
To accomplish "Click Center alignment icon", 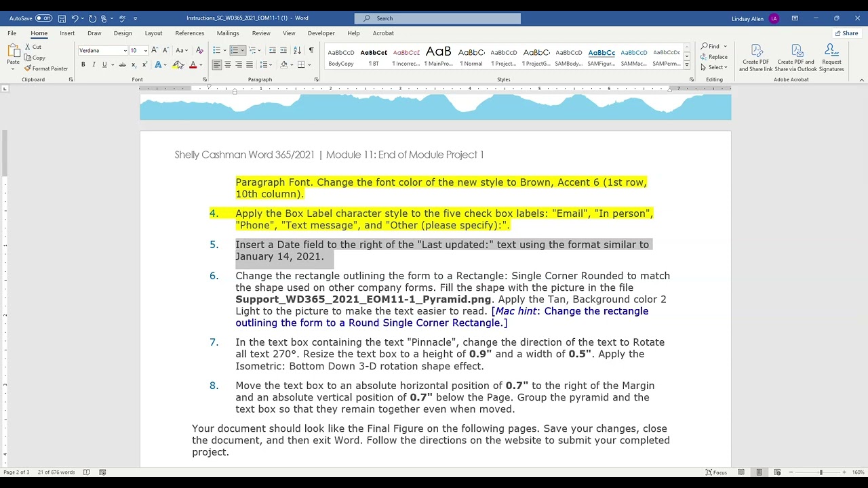I will (x=228, y=65).
